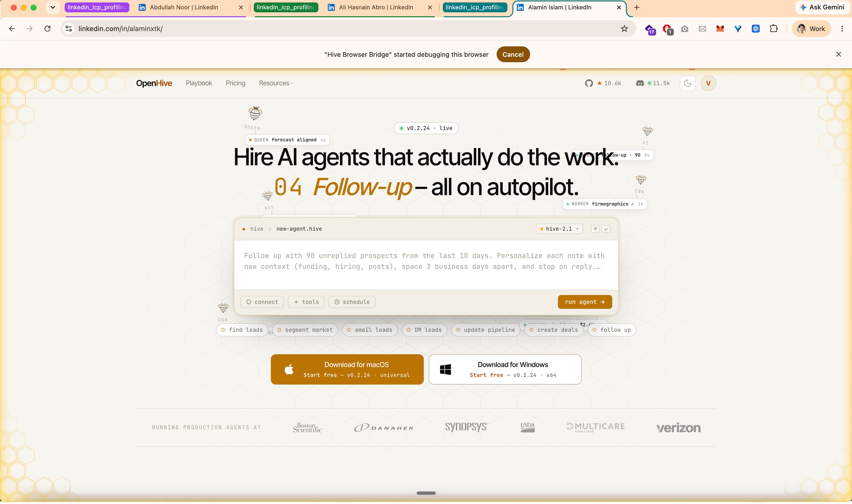Screen dimensions: 852x504
Task: Open the Chrome three-dot menu
Action: 842,28
